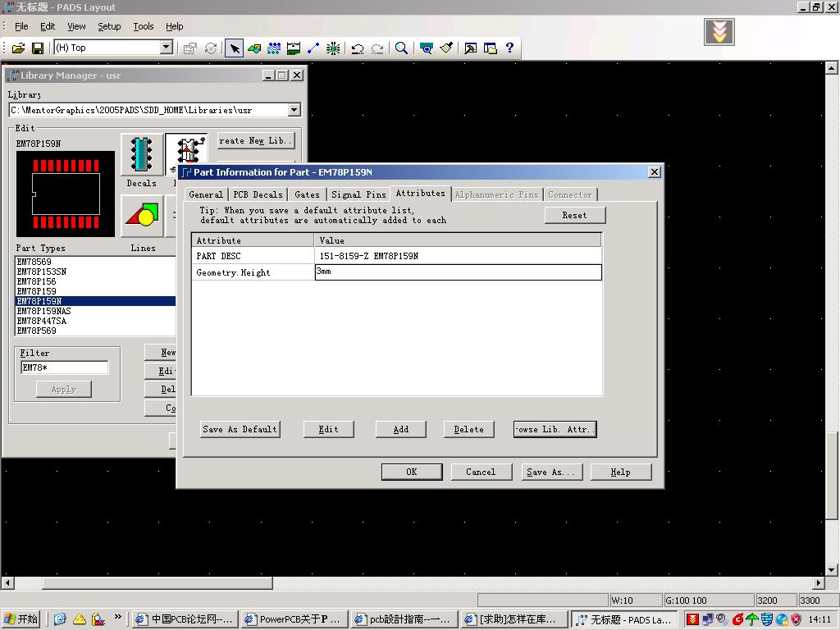Expand the Library path dropdown
The image size is (840, 630).
294,110
